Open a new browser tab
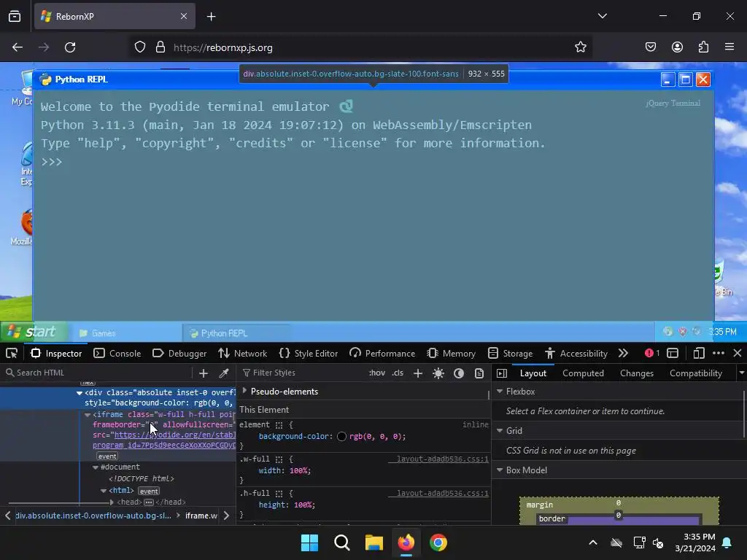Screen dimensions: 747x560 click(x=211, y=17)
